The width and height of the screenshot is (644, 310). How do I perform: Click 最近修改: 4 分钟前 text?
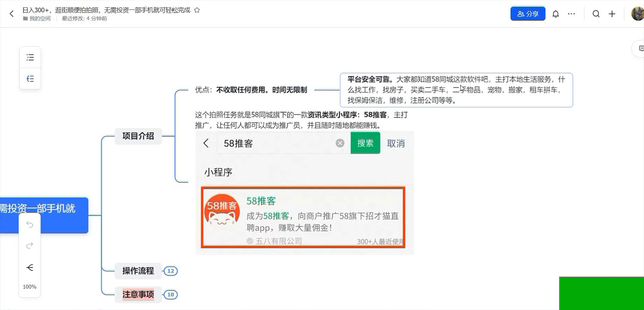85,18
